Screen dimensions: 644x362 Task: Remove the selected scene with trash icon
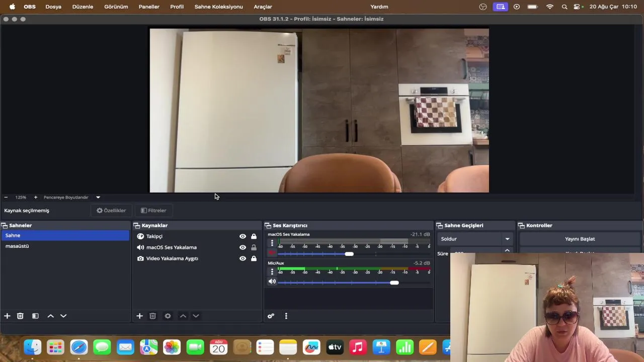click(20, 316)
